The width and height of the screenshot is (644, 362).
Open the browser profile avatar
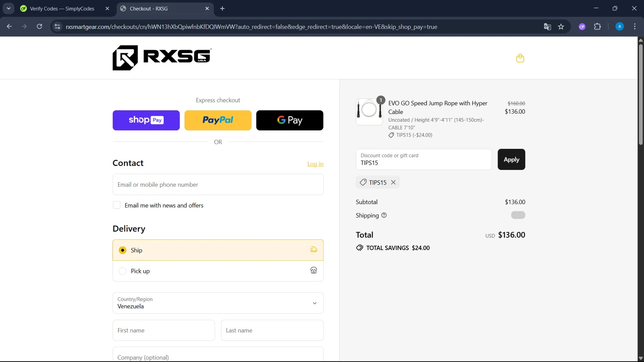coord(620,27)
